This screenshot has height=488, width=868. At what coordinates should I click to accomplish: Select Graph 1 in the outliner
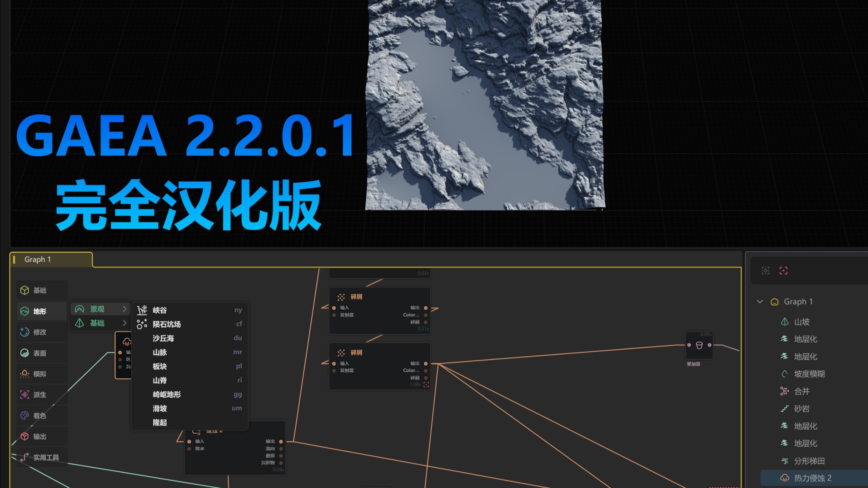pos(798,301)
